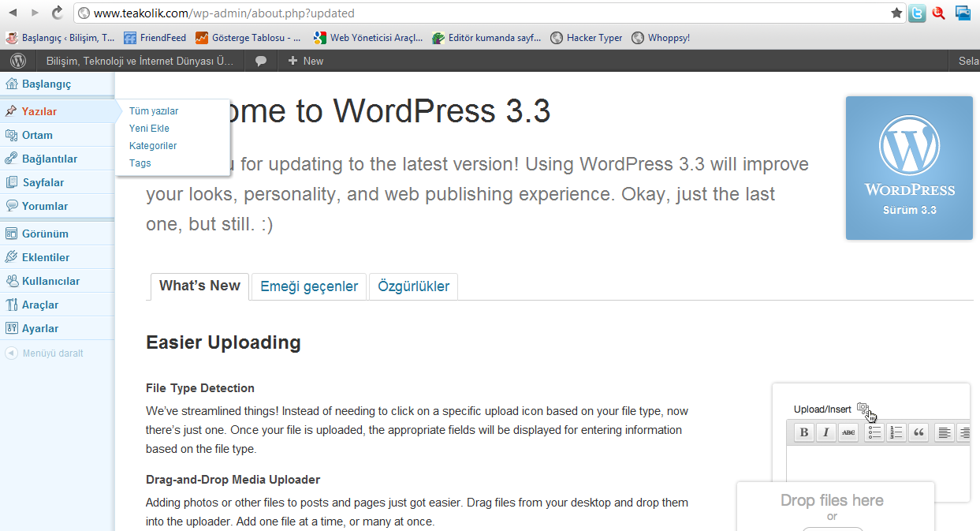Screen dimensions: 980x531
Task: Click the Italic I editor button
Action: (x=825, y=432)
